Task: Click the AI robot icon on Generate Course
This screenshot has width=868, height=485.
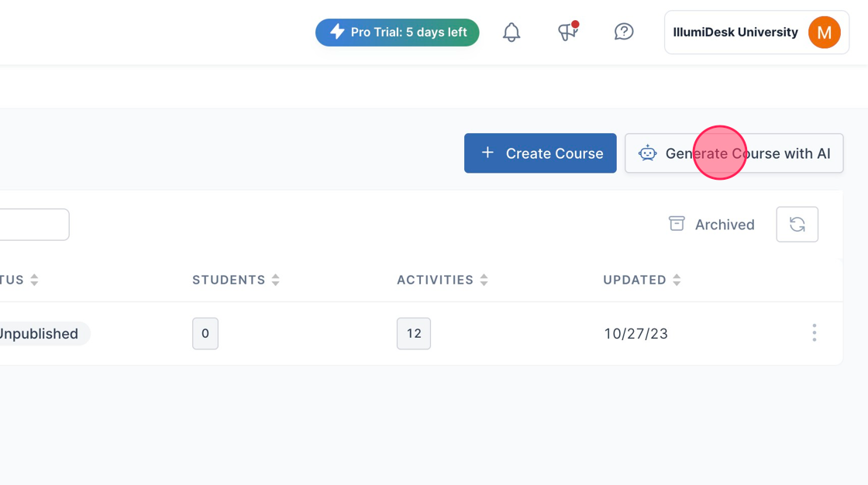Action: tap(649, 153)
